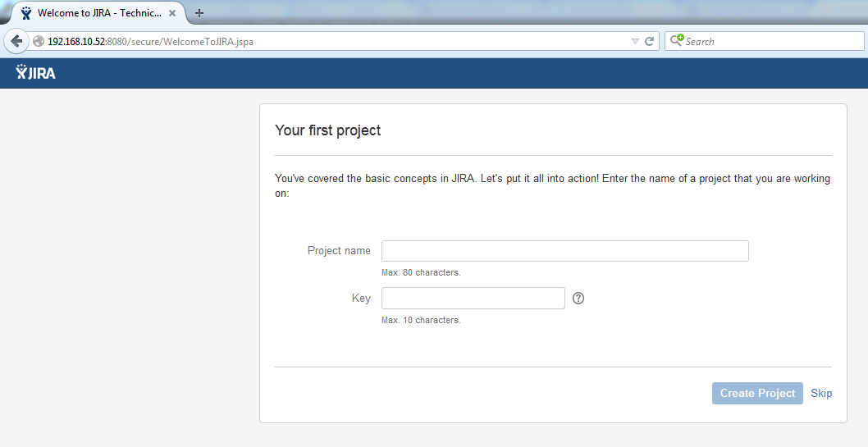The height and width of the screenshot is (447, 868).
Task: Reload the current page
Action: point(649,42)
